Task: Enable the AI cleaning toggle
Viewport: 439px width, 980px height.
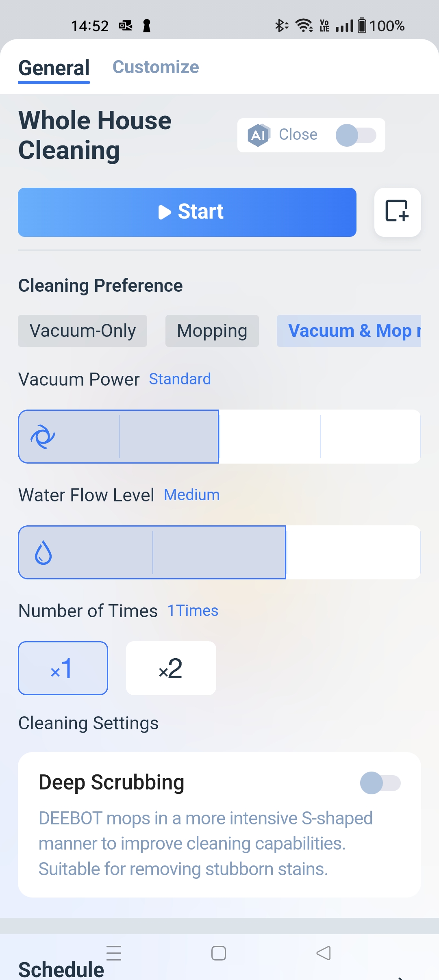Action: (x=356, y=135)
